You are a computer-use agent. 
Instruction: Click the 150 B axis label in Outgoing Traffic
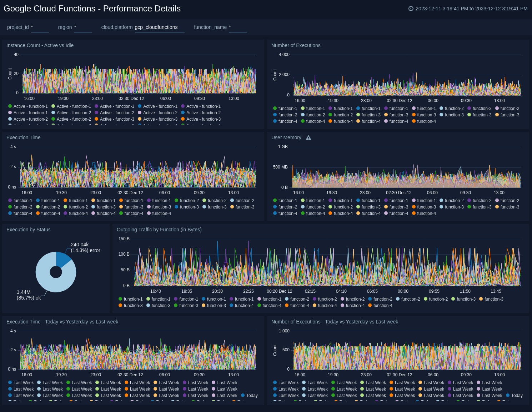click(124, 239)
